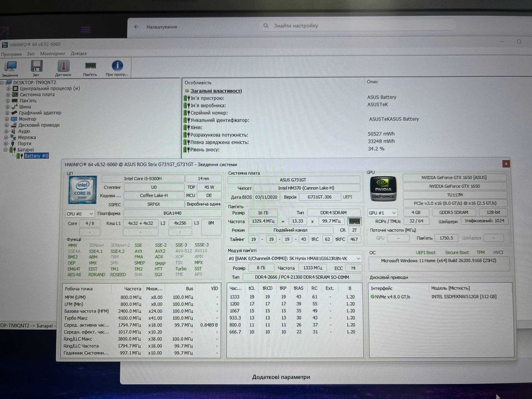The width and height of the screenshot is (532, 399).
Task: Click the UEFI Boot indicator label
Action: pos(425,253)
